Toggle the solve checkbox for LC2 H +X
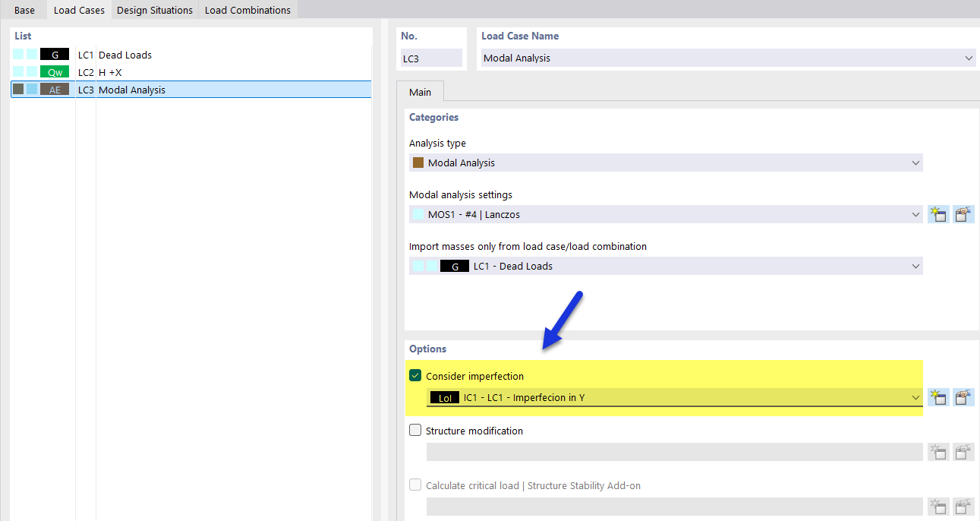 [x=17, y=71]
